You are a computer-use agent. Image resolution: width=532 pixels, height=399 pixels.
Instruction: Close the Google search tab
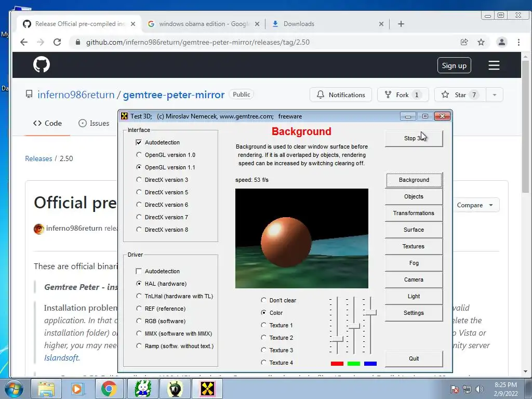(x=257, y=24)
